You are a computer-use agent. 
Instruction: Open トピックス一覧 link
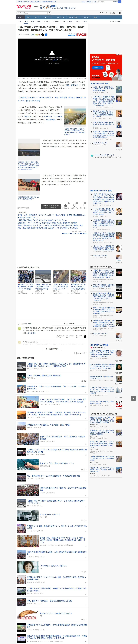(x=115, y=21)
